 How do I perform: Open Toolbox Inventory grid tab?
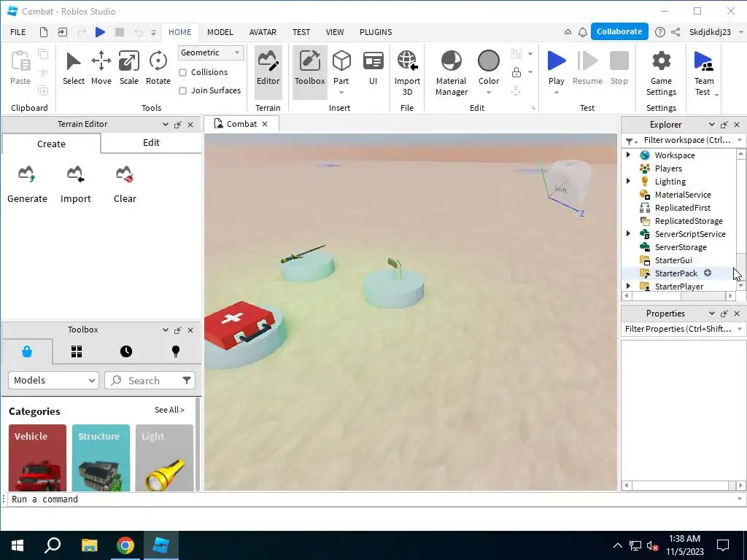point(76,351)
